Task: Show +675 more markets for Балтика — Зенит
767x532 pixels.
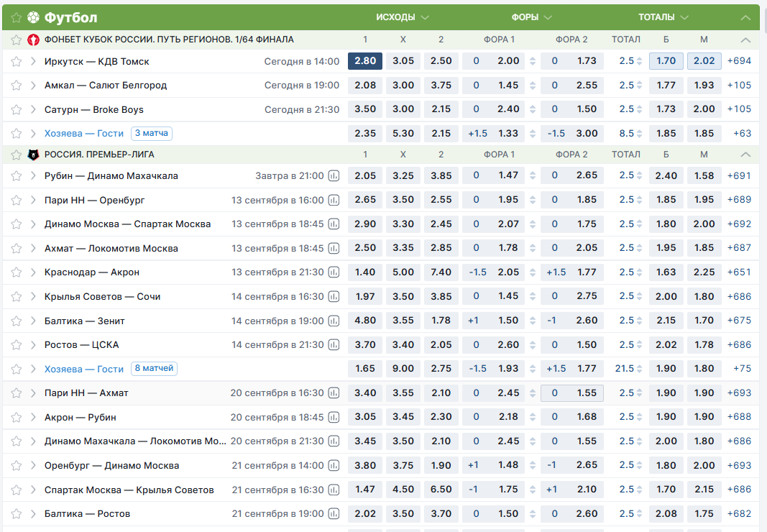Action: [739, 321]
